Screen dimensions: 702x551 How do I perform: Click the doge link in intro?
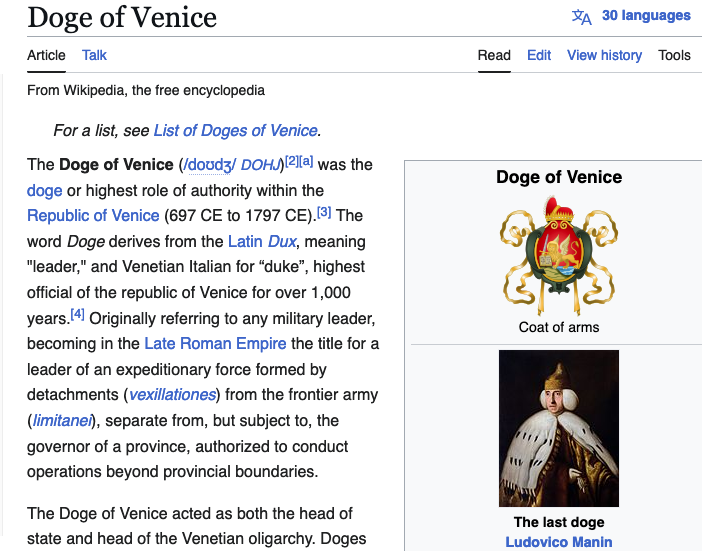tap(44, 190)
